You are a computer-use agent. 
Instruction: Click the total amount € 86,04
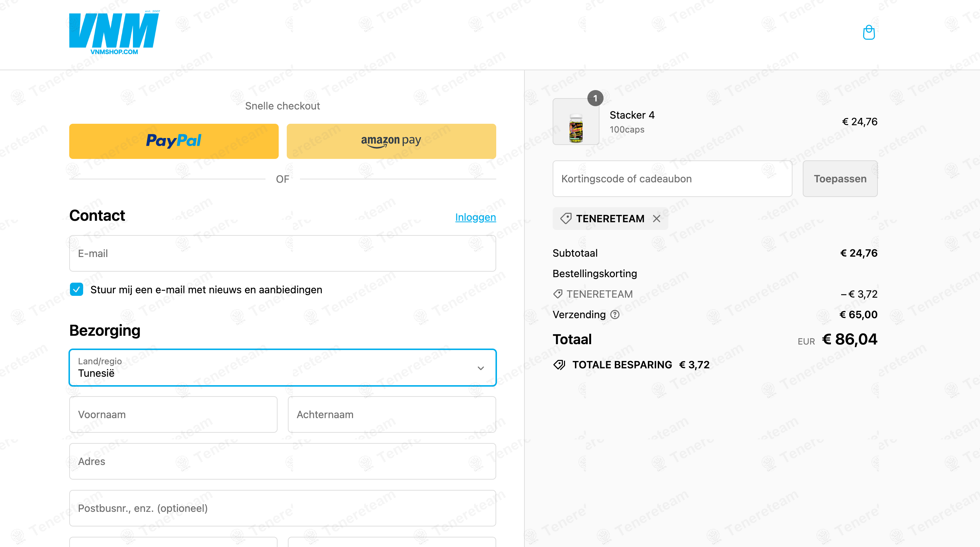click(850, 339)
